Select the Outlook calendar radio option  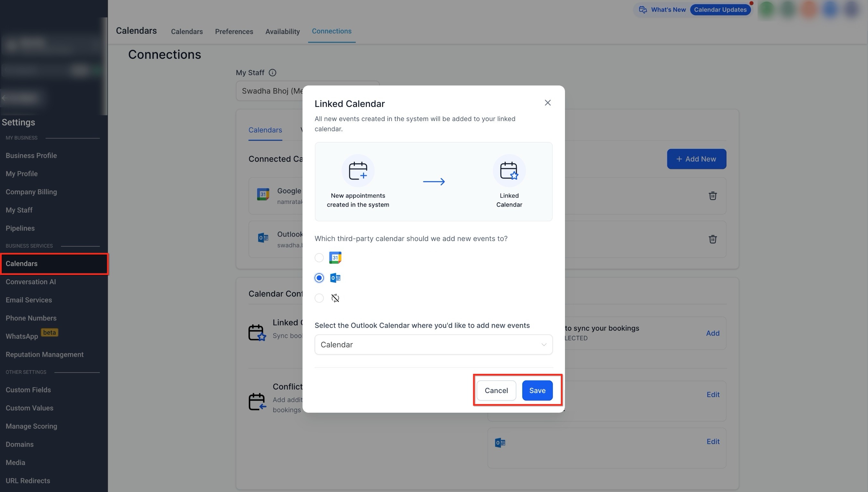(x=319, y=278)
